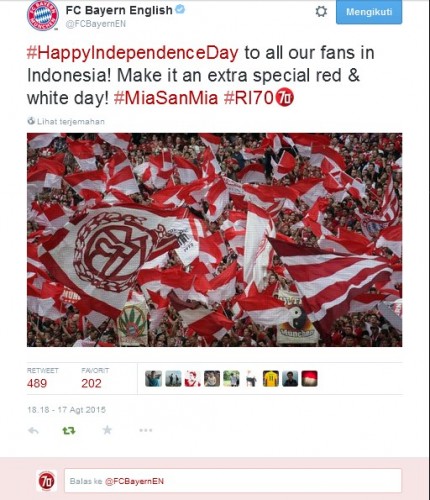The height and width of the screenshot is (500, 430).
Task: Click the red-white flag user avatar
Action: tap(310, 379)
